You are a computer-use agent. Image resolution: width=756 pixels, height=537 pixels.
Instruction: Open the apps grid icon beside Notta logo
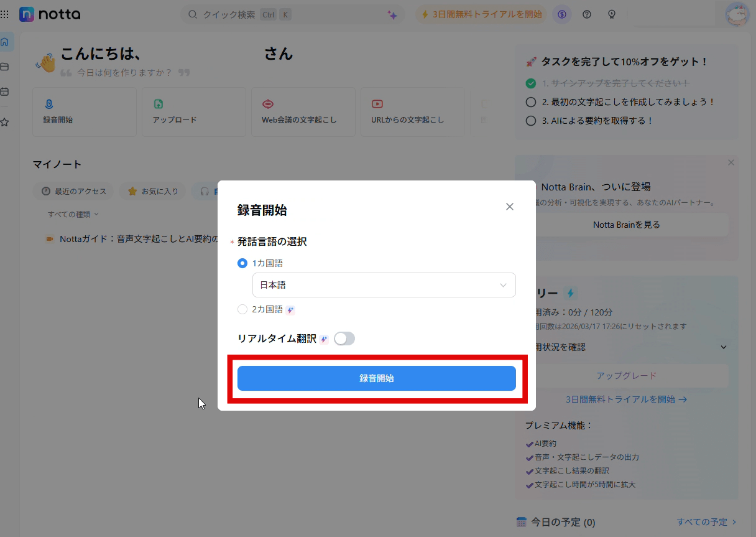point(5,14)
